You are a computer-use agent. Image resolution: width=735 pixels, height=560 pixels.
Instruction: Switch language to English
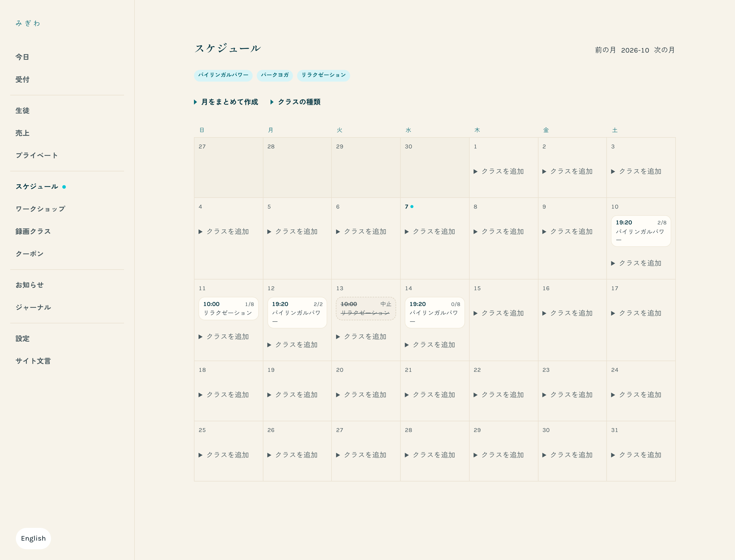click(x=33, y=538)
